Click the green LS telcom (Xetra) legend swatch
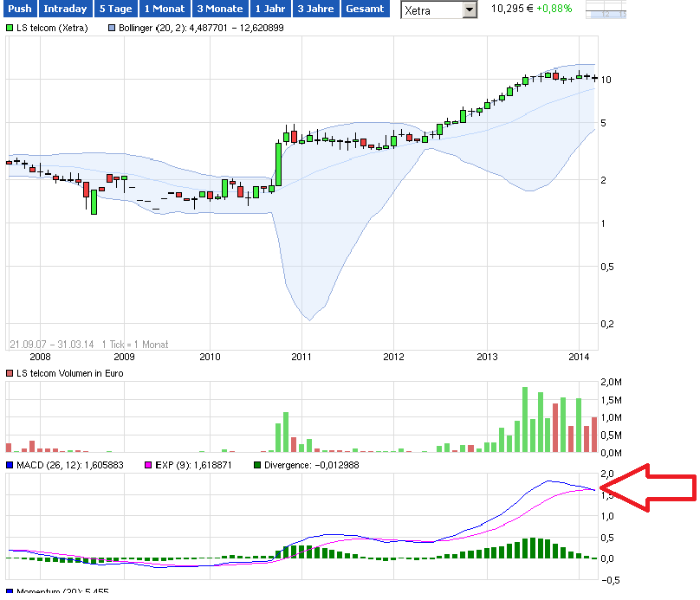This screenshot has height=600, width=700. point(10,29)
